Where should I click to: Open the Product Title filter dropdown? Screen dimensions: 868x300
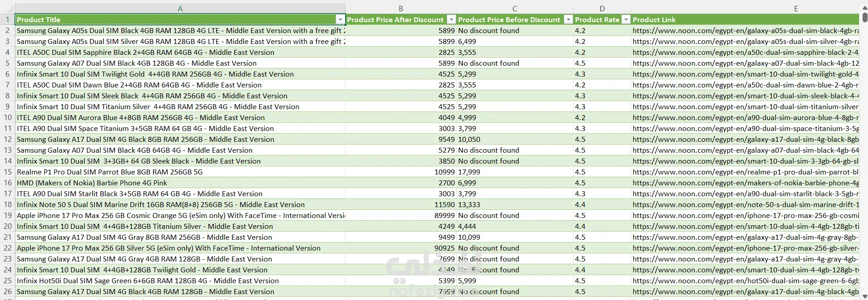tap(340, 19)
